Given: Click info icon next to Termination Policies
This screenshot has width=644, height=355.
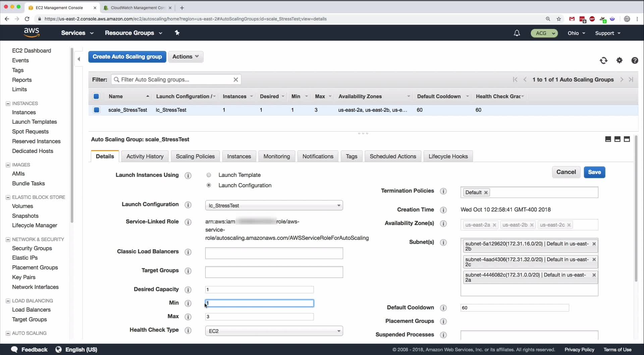Looking at the screenshot, I should pyautogui.click(x=443, y=191).
